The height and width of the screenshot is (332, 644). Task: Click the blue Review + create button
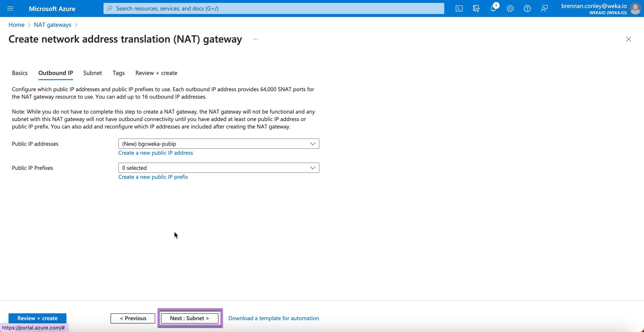coord(37,318)
